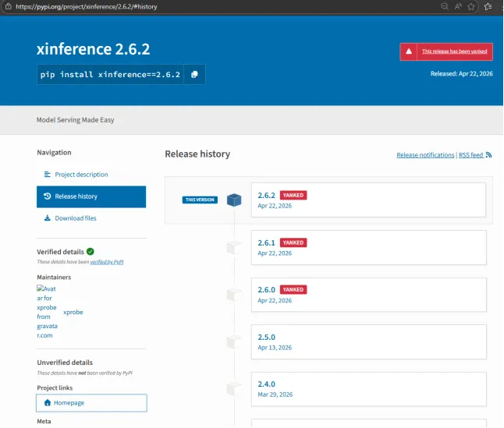Open the Release notifications link

pyautogui.click(x=425, y=155)
